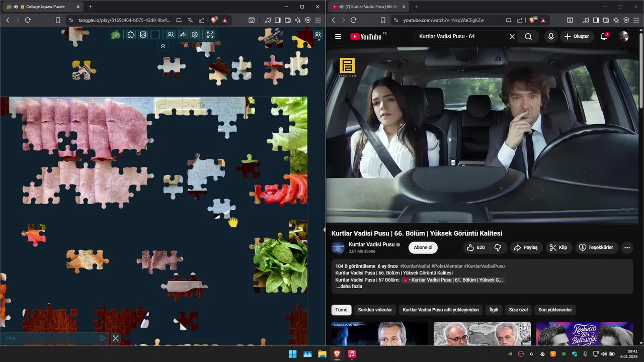Bookmark the tanggle.io page
644x362 pixels.
pyautogui.click(x=58, y=20)
